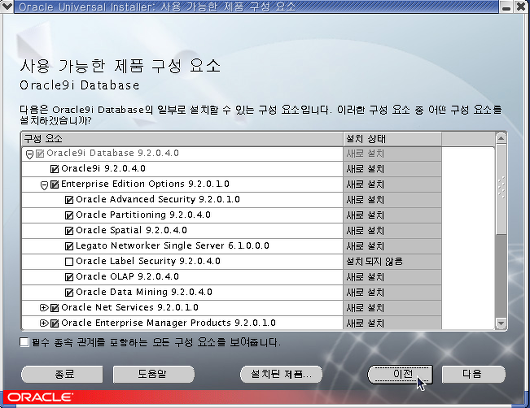
Task: Select Oracle Data Mining 9.2.0.4.0 row text
Action: pyautogui.click(x=144, y=292)
